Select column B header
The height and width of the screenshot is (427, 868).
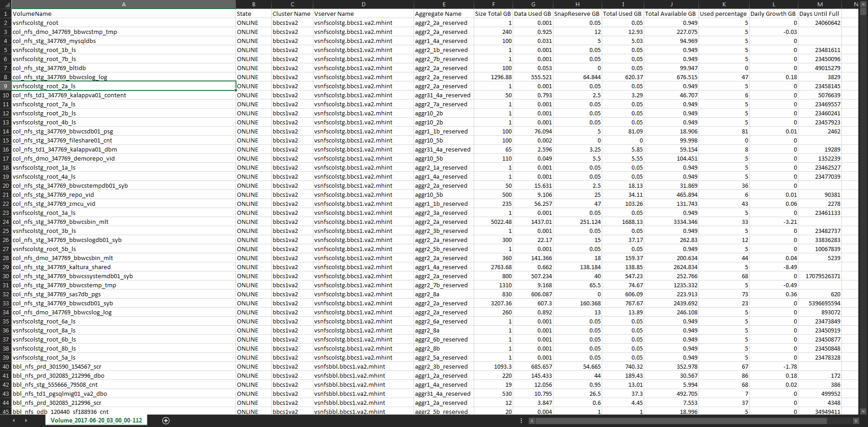(254, 4)
